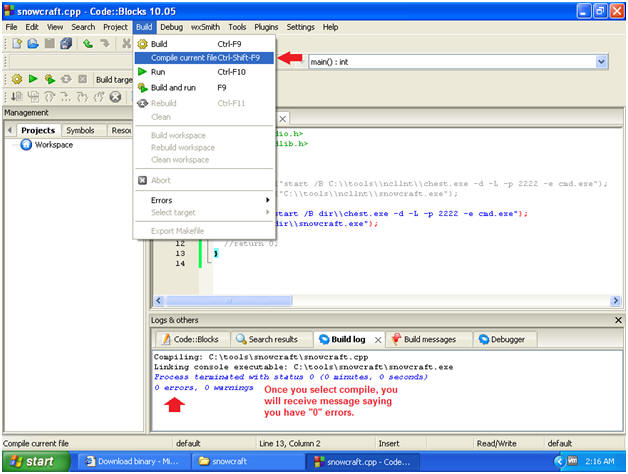
Task: Click the editor scrollbar left arrow
Action: (159, 301)
